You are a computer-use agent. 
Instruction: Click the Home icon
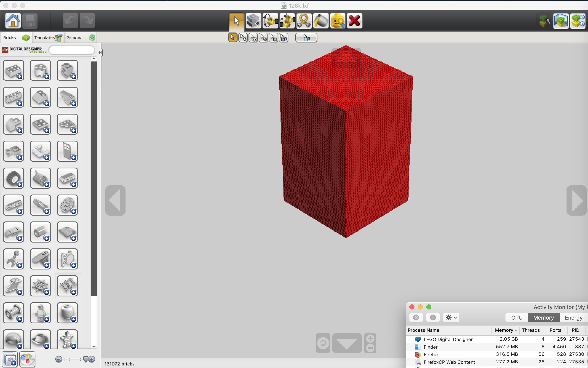pos(13,21)
